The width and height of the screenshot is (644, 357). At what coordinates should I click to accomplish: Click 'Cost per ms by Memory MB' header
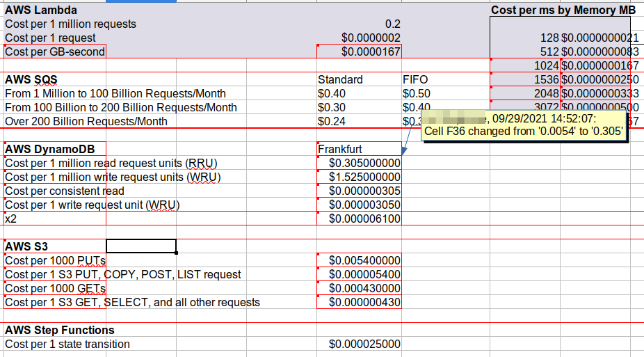pyautogui.click(x=563, y=10)
